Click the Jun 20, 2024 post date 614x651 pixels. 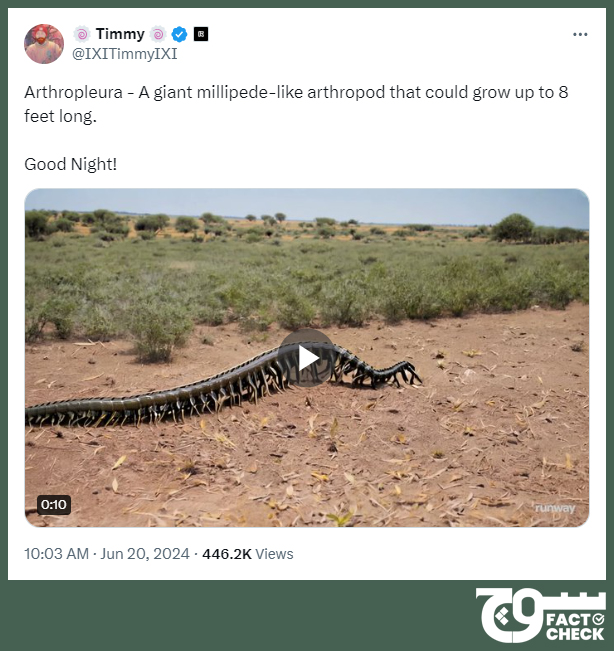[145, 554]
